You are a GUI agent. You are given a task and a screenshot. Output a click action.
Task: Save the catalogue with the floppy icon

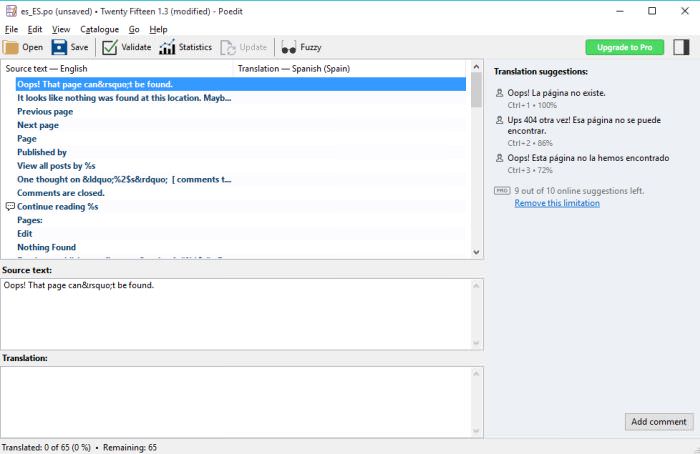point(59,47)
